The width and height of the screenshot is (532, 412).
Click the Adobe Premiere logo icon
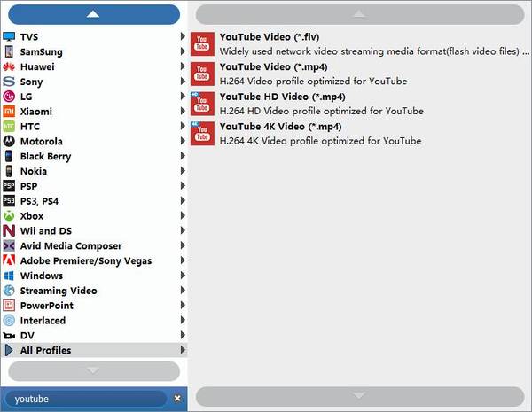(x=9, y=260)
